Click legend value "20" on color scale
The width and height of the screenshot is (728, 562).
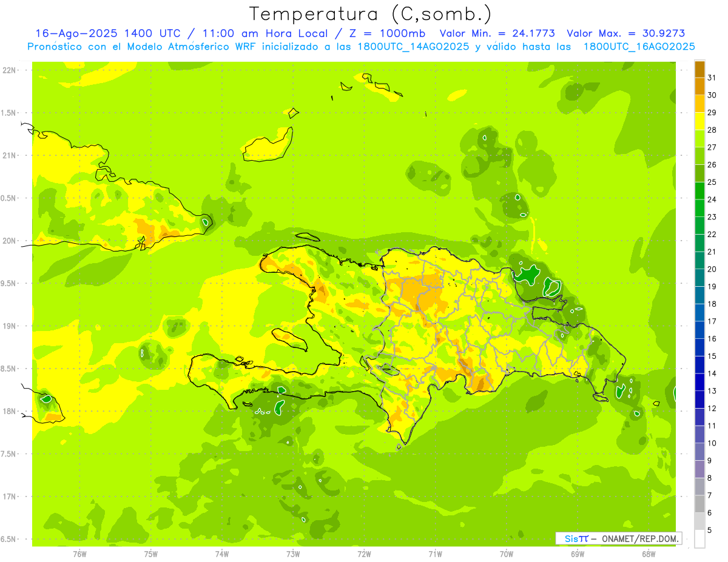pos(712,269)
